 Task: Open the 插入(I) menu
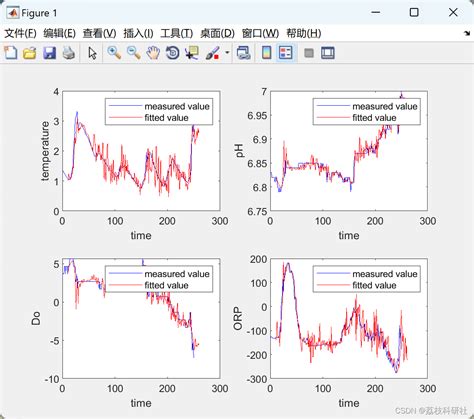tap(138, 33)
